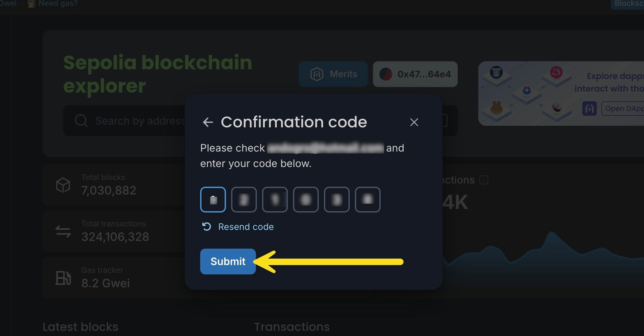The height and width of the screenshot is (336, 644).
Task: Open the 0x47...64e4 wallet account menu
Action: [x=415, y=74]
